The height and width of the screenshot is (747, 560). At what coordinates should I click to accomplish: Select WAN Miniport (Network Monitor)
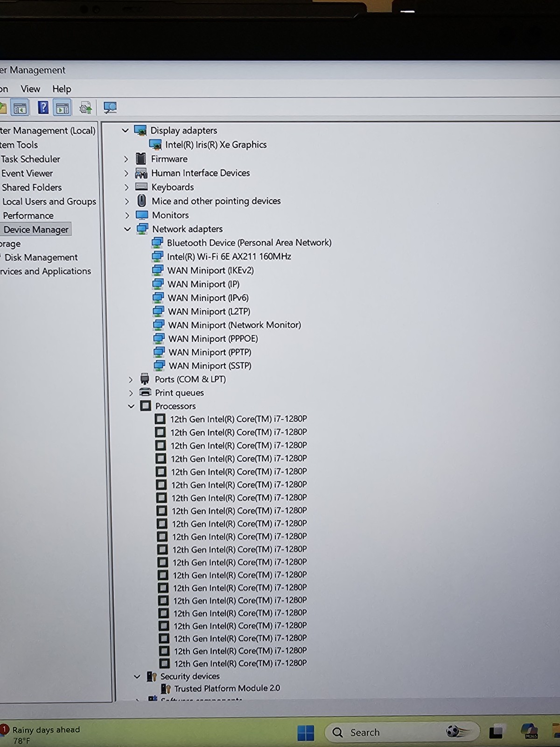click(x=235, y=325)
